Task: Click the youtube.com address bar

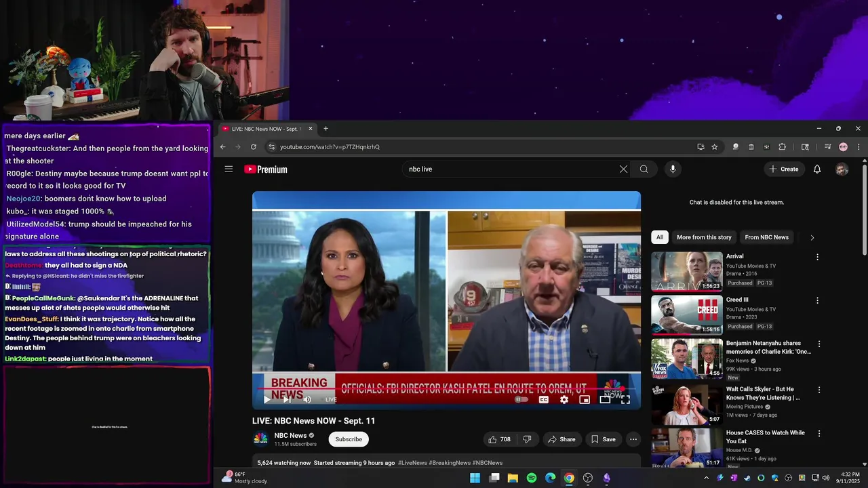Action: pyautogui.click(x=475, y=146)
